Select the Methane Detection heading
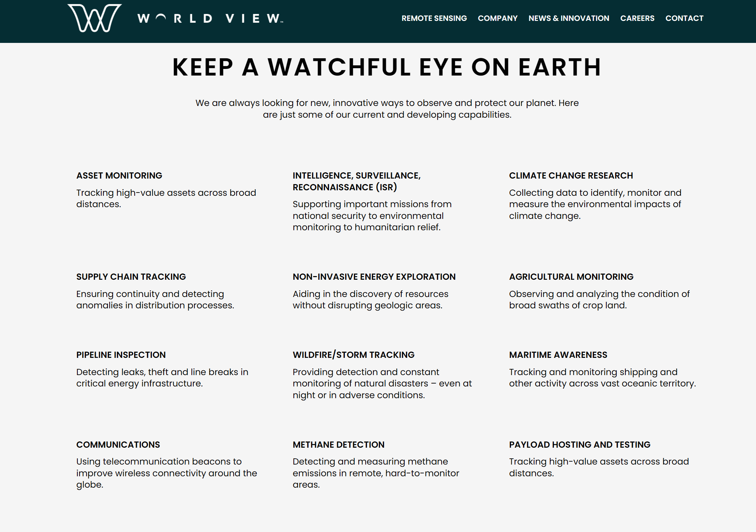This screenshot has width=756, height=532. [338, 445]
